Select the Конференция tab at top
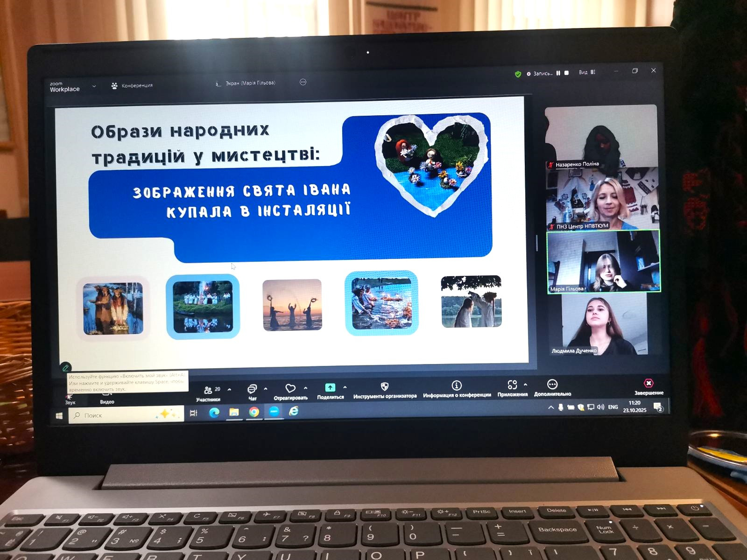Image resolution: width=747 pixels, height=560 pixels. (x=132, y=86)
